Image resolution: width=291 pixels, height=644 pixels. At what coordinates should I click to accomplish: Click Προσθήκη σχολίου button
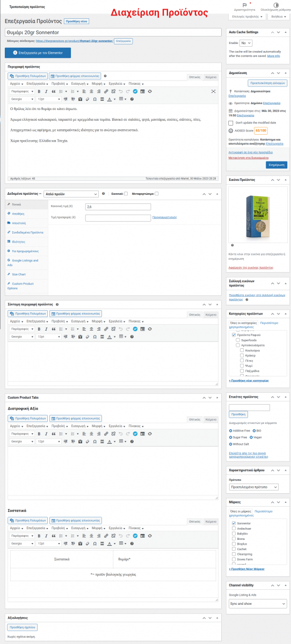[22, 627]
